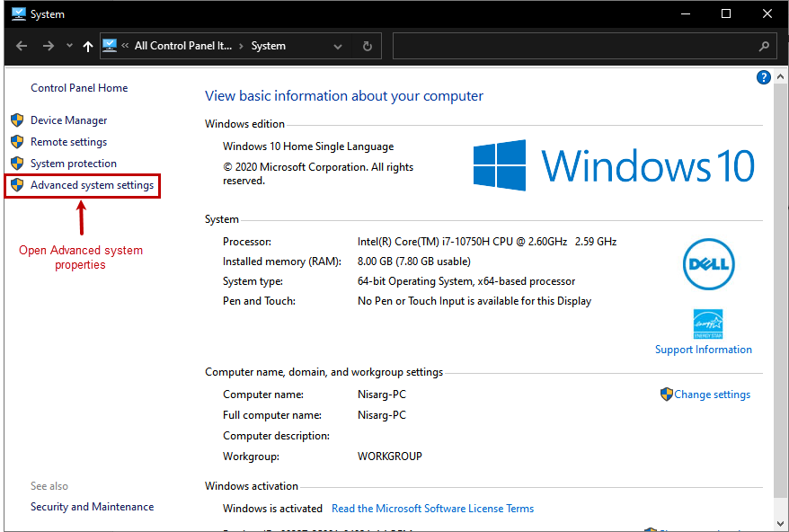Click the Back navigation arrow

[22, 46]
